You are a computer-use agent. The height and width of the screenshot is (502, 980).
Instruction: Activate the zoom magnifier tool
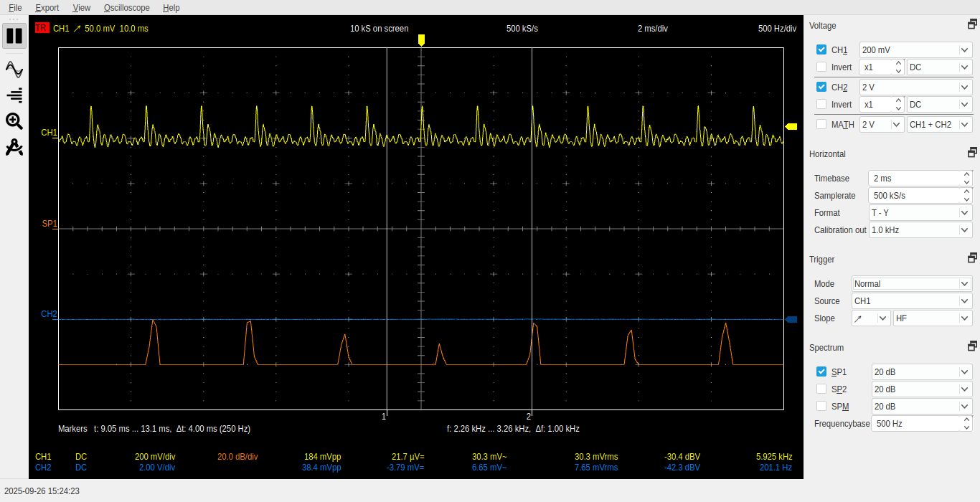(14, 120)
